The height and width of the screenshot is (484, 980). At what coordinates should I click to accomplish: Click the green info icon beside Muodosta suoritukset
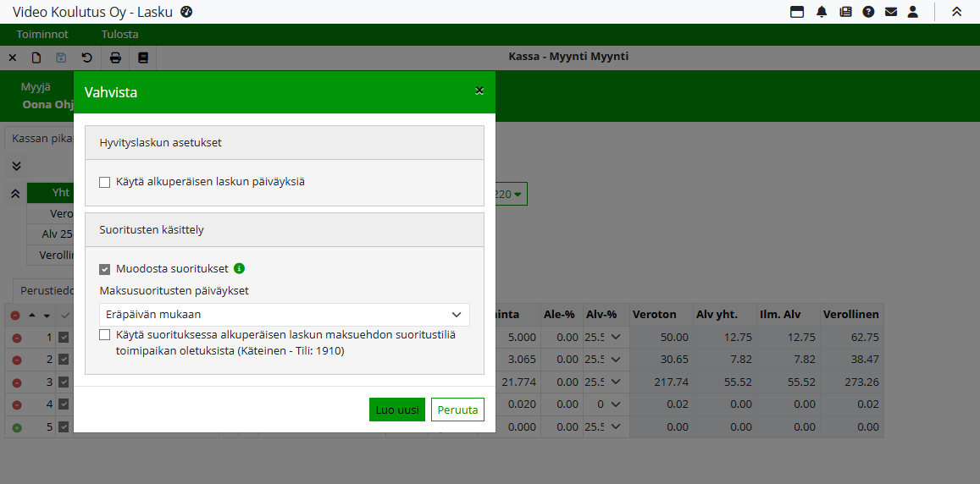[240, 268]
